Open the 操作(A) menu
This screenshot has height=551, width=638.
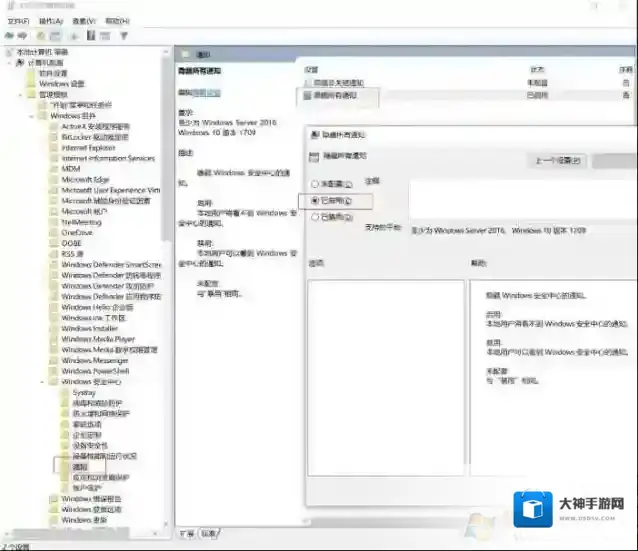tap(51, 21)
